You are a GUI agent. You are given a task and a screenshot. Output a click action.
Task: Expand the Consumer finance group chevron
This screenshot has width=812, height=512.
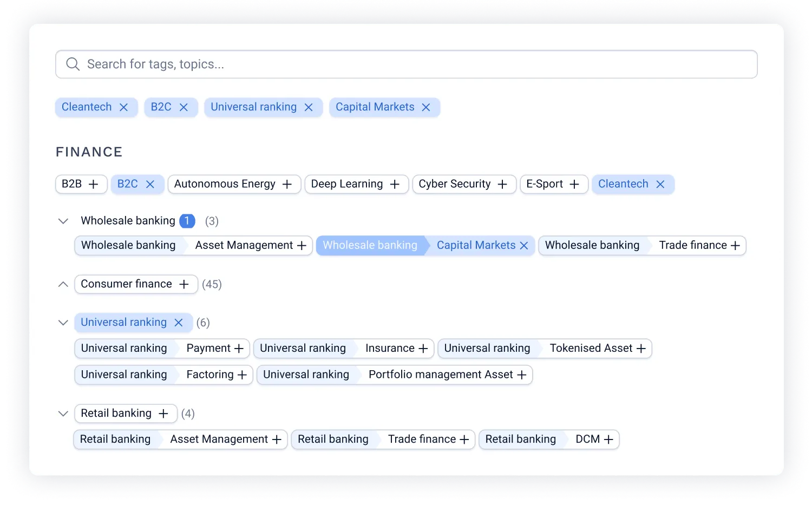tap(63, 284)
